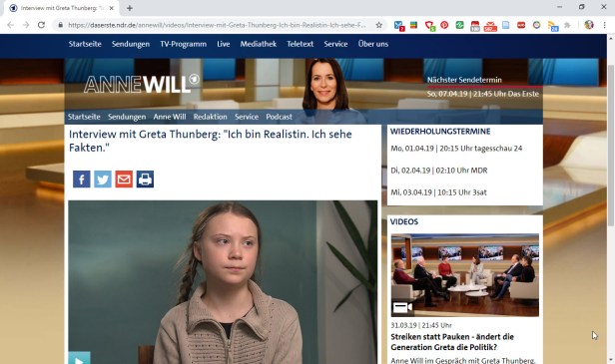Open Redaktion submenu item
615x364 pixels.
pyautogui.click(x=210, y=117)
